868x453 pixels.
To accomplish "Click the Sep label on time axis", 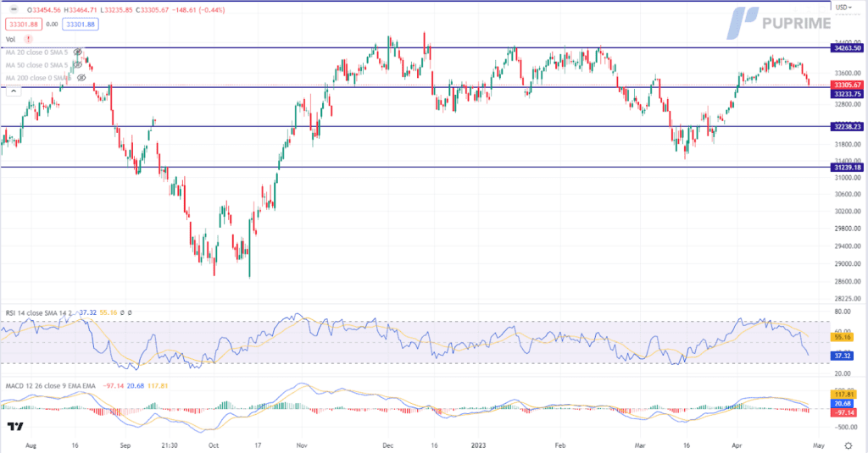I will (125, 445).
